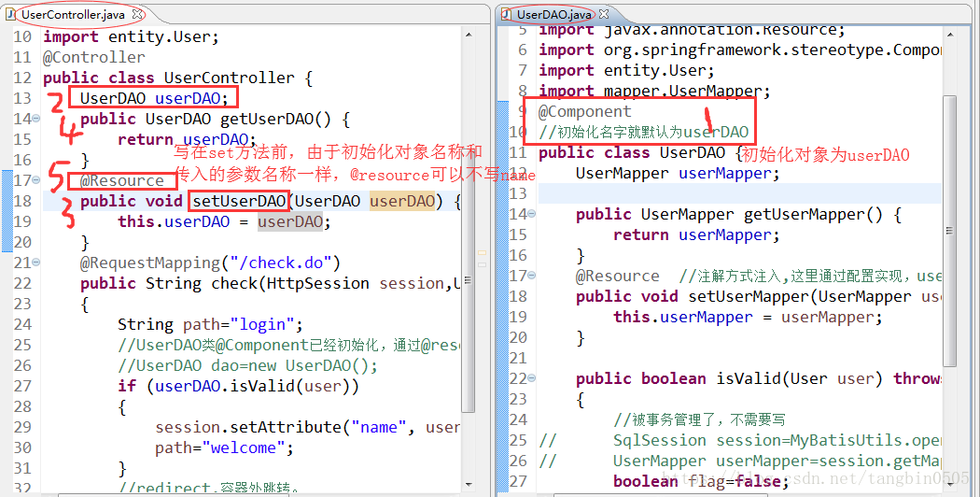
Task: Click 'return userMapper;' on line 15
Action: pos(696,235)
